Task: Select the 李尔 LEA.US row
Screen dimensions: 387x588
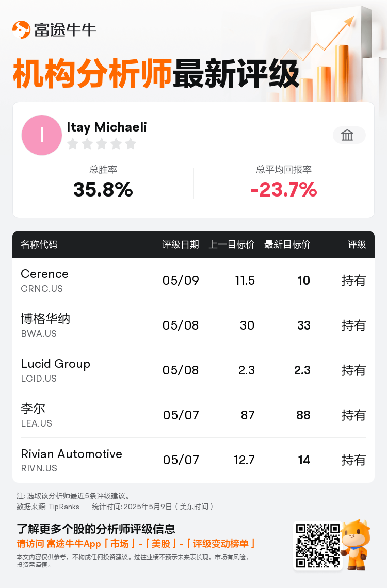Action: point(193,415)
